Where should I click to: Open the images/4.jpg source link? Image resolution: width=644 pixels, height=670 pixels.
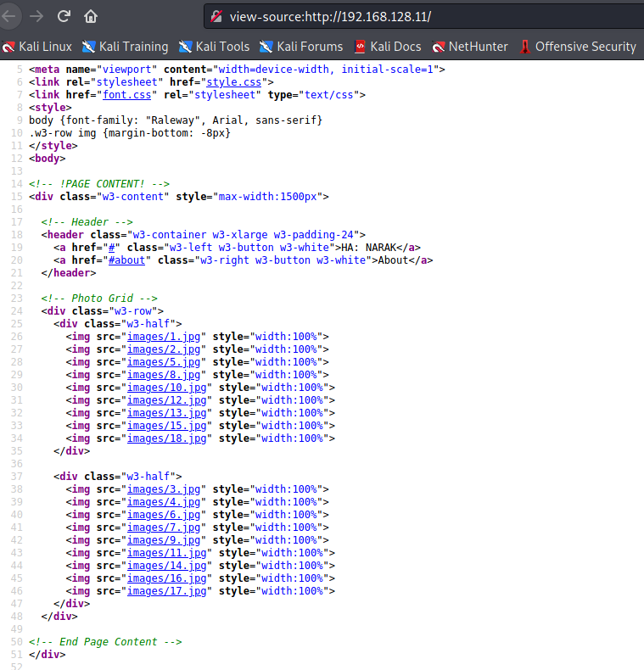click(x=164, y=502)
